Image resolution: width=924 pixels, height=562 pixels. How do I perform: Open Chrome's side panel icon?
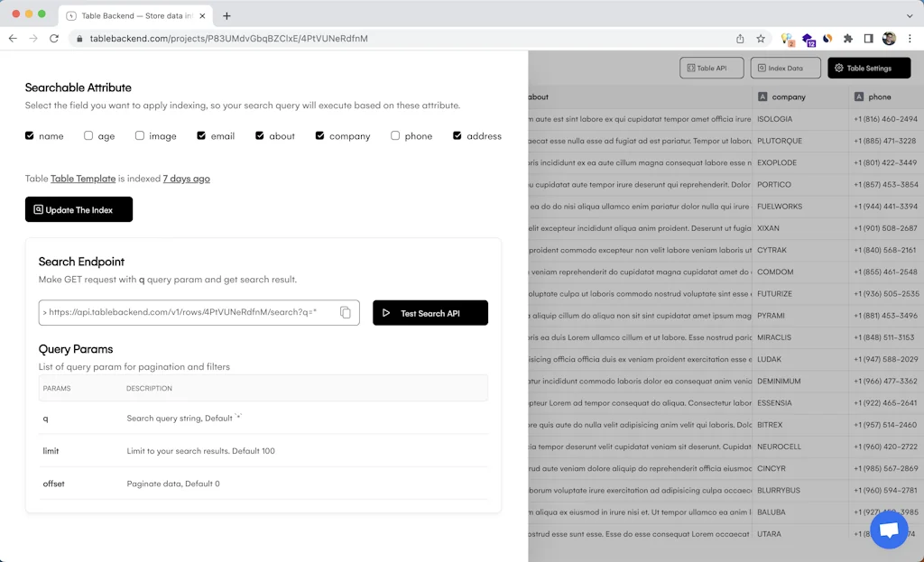867,39
